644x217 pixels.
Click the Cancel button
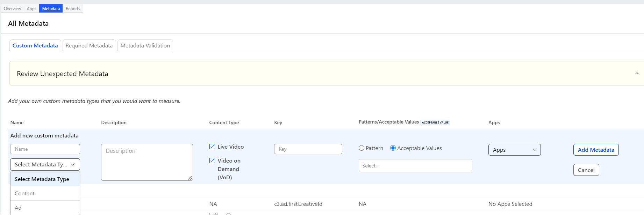click(586, 170)
